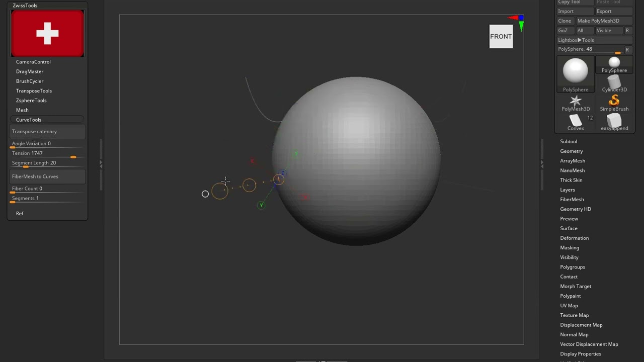The image size is (644, 362).
Task: Adjust the Fiber Count slider
Action: pyautogui.click(x=47, y=189)
